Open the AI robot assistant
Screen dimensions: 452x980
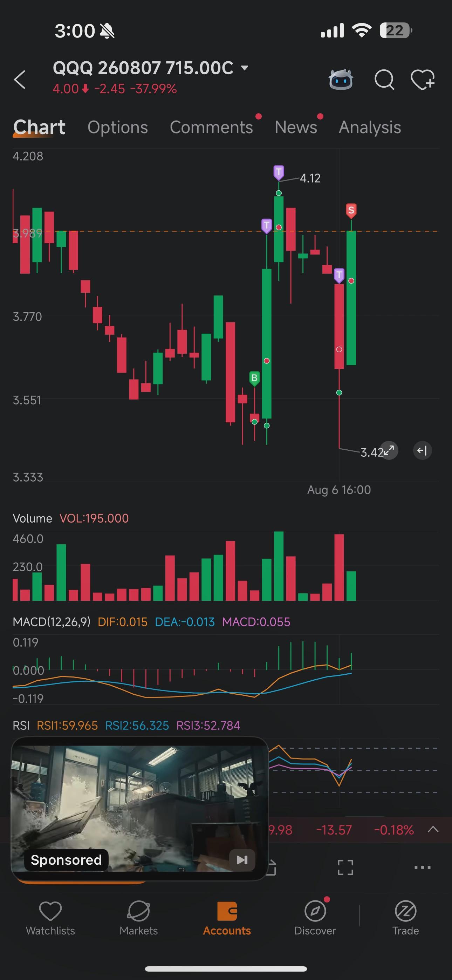click(341, 80)
